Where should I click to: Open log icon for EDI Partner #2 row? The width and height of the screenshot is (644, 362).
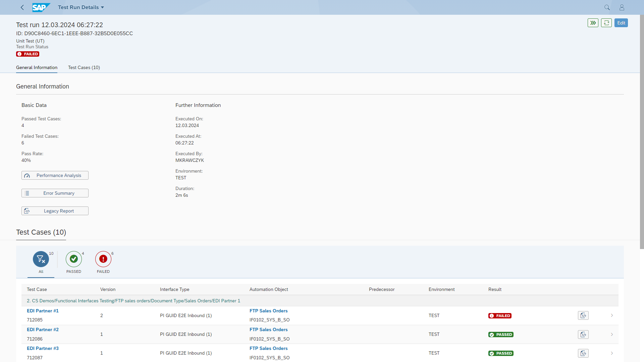[x=583, y=335]
